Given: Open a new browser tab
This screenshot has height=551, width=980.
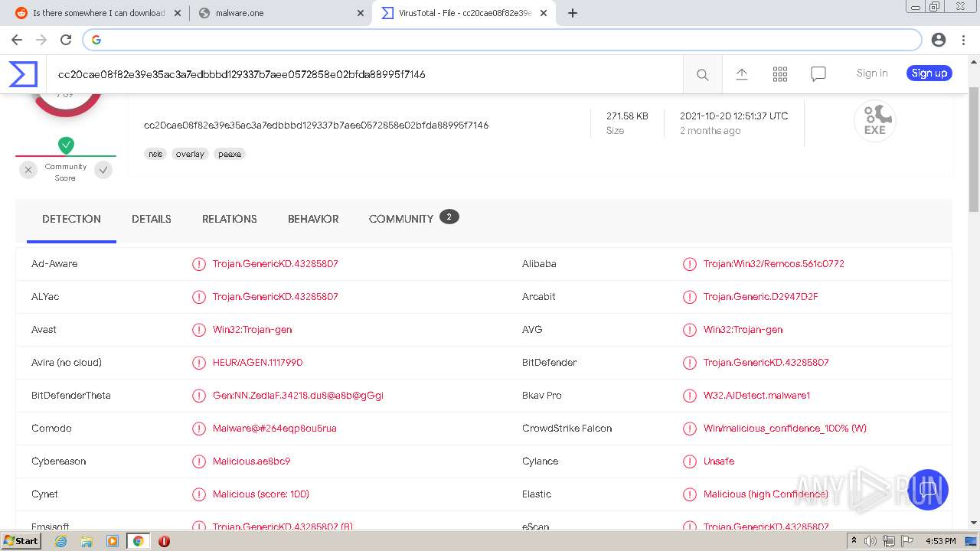Looking at the screenshot, I should click(572, 13).
